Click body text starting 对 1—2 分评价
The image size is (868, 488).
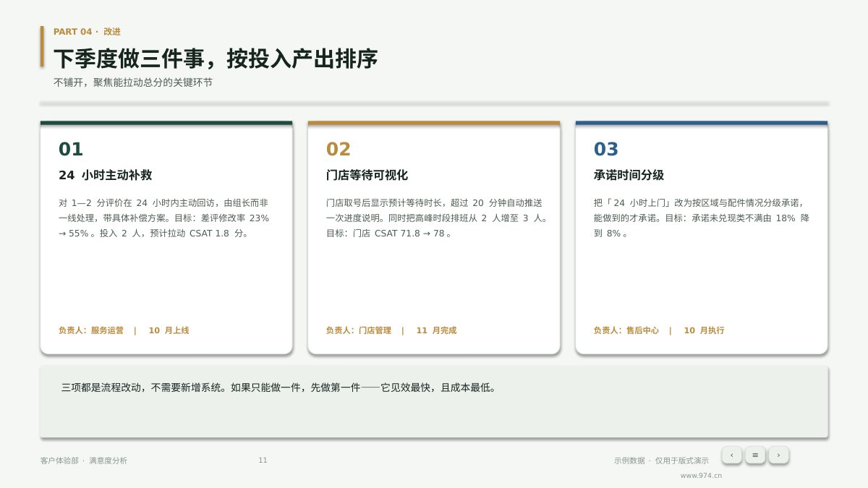click(164, 218)
